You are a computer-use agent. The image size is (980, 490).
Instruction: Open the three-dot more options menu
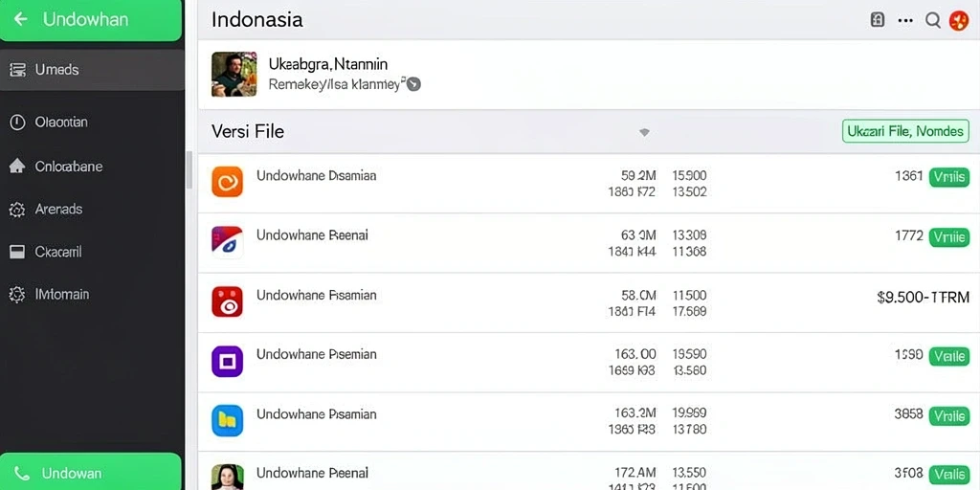pyautogui.click(x=905, y=20)
